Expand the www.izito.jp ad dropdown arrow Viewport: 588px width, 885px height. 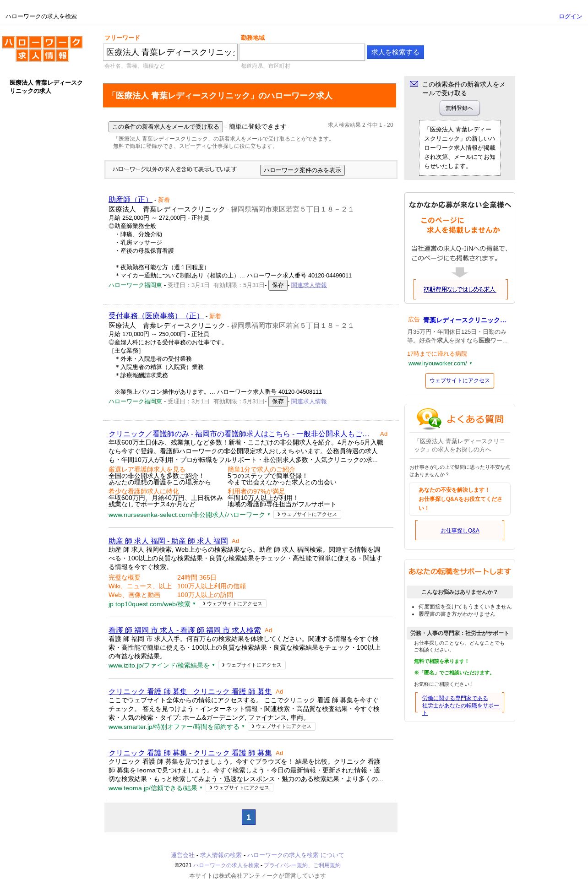213,665
